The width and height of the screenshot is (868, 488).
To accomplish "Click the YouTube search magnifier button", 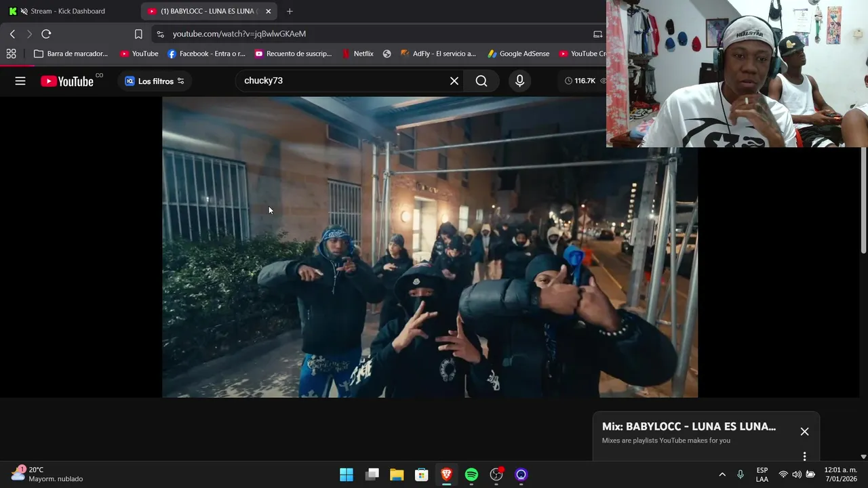I will 481,81.
